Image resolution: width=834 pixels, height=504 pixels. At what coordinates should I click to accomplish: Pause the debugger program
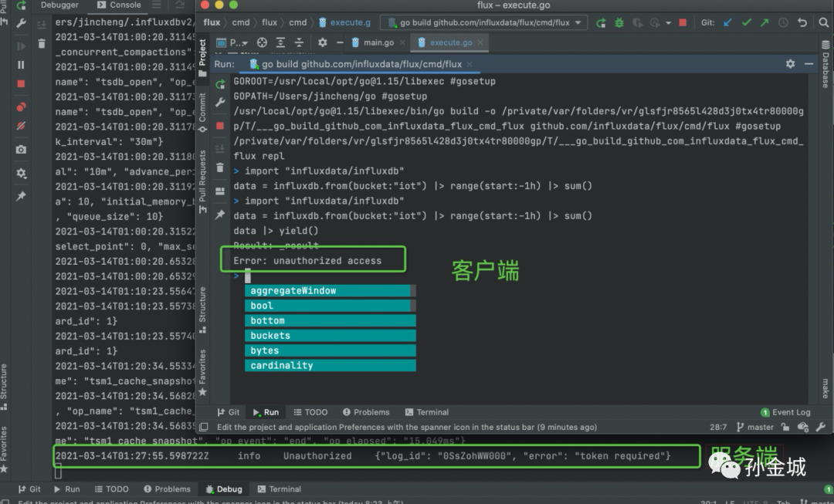click(x=21, y=65)
